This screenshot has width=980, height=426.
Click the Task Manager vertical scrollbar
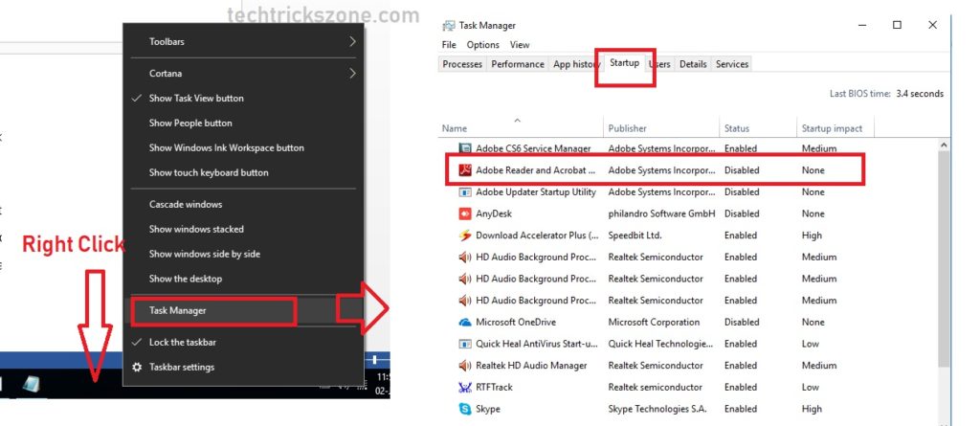pyautogui.click(x=946, y=278)
